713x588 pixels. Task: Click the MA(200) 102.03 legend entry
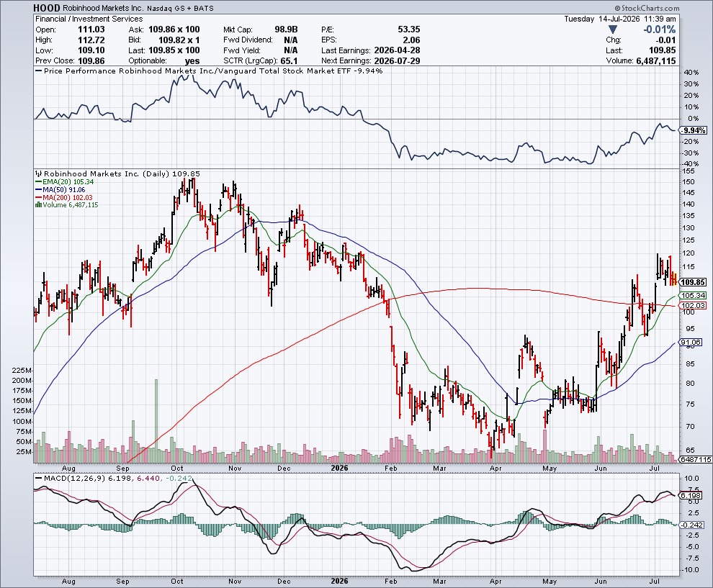click(x=64, y=197)
